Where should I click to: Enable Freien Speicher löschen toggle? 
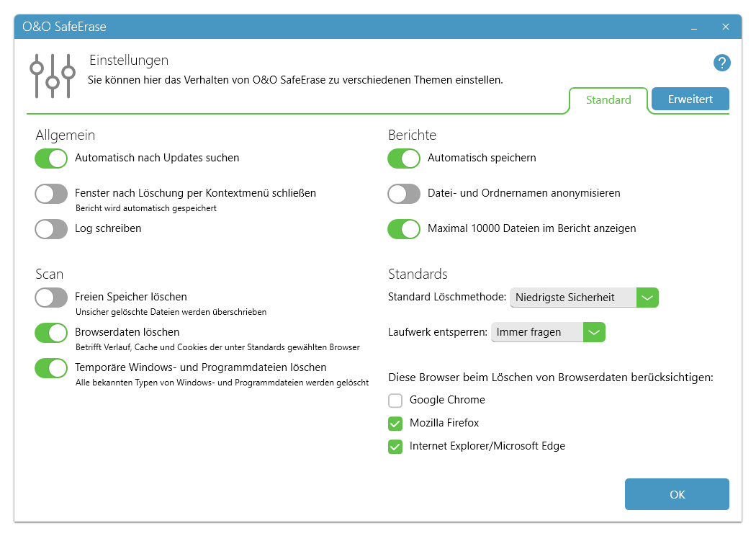click(51, 298)
